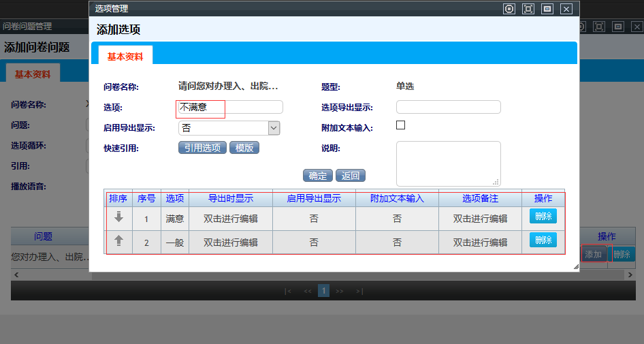The width and height of the screenshot is (644, 344).
Task: Select the 基本资料 tab in background window
Action: pos(33,74)
